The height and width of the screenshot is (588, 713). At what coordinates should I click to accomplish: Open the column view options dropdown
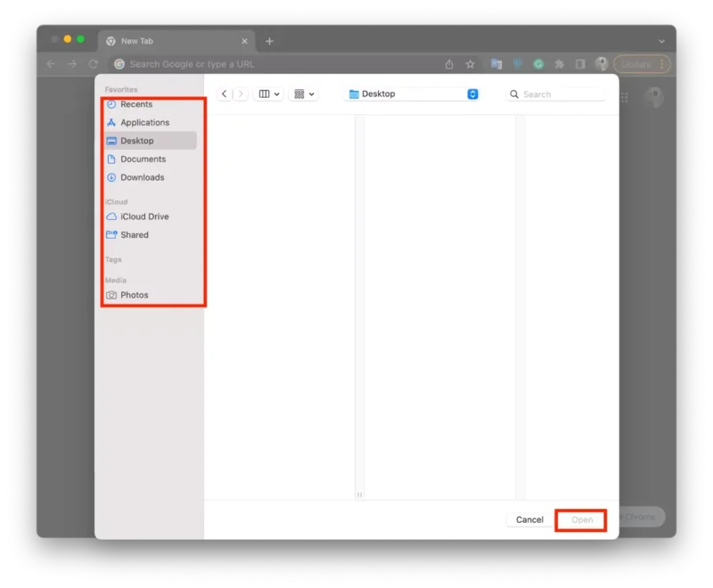point(269,94)
